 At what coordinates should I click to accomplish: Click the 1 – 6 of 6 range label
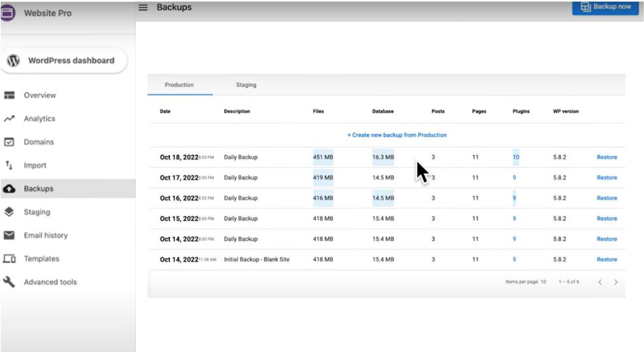click(x=569, y=282)
